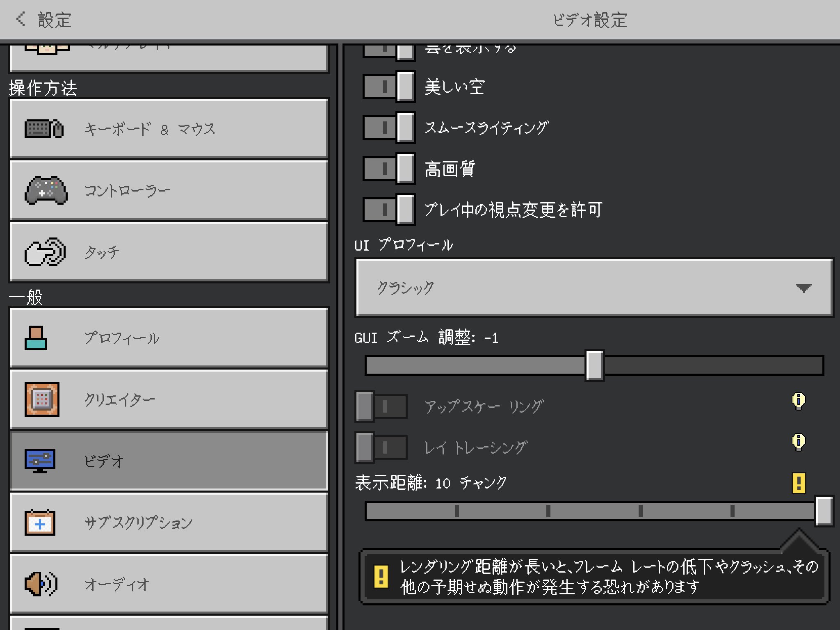The height and width of the screenshot is (630, 840).
Task: Click the game controller icon
Action: tap(46, 190)
